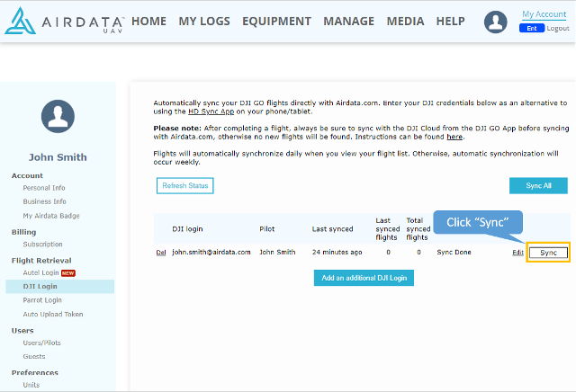576x392 pixels.
Task: Open the EQUIPMENT menu
Action: click(276, 22)
